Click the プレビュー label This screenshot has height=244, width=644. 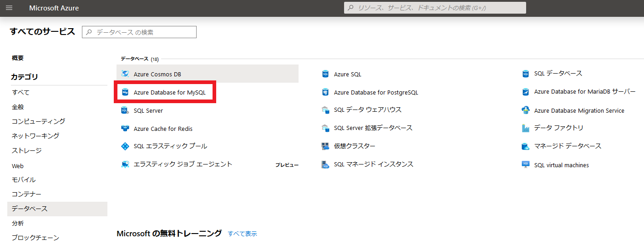(x=287, y=165)
